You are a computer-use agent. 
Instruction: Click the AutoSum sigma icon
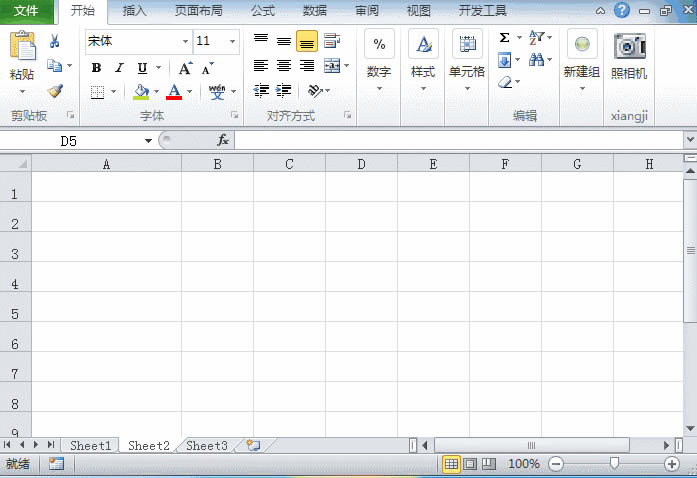click(x=504, y=38)
